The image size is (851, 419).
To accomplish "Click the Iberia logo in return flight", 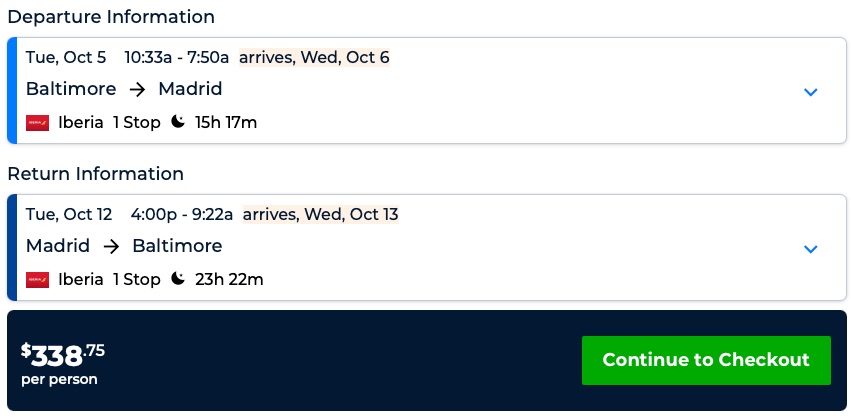I will click(x=37, y=280).
